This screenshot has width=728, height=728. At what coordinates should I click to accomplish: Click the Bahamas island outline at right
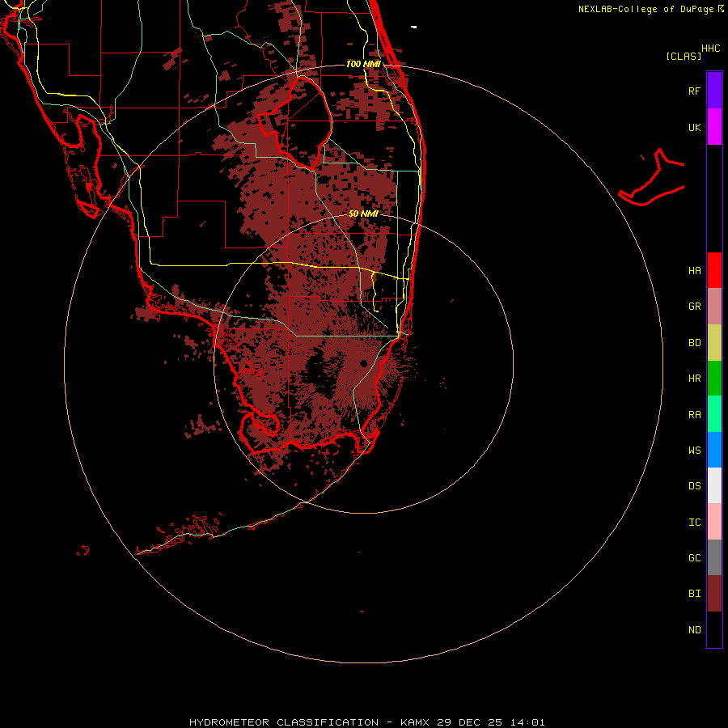click(x=652, y=178)
